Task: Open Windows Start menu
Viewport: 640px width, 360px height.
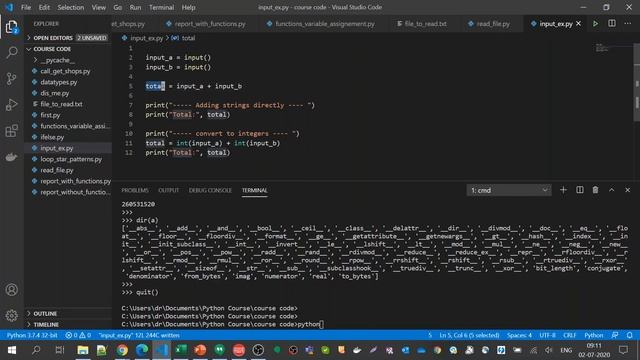Action: (x=11, y=350)
